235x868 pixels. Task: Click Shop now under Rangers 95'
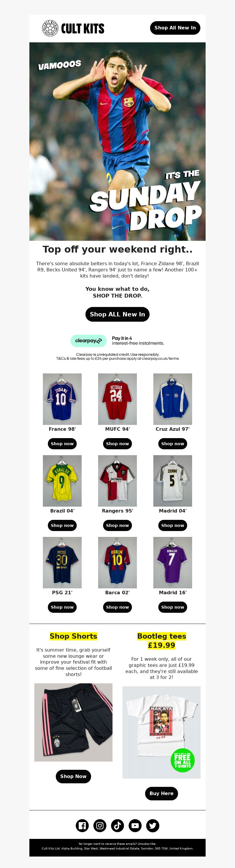click(117, 525)
